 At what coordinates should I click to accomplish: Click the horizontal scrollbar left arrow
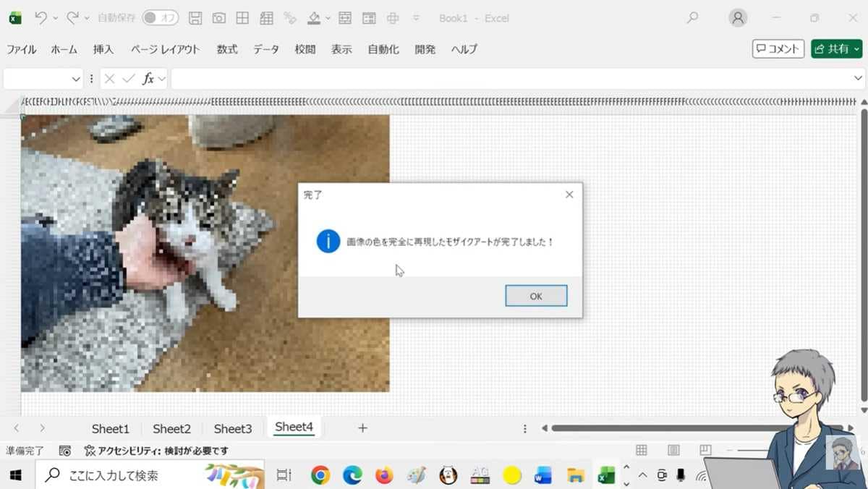pyautogui.click(x=545, y=428)
